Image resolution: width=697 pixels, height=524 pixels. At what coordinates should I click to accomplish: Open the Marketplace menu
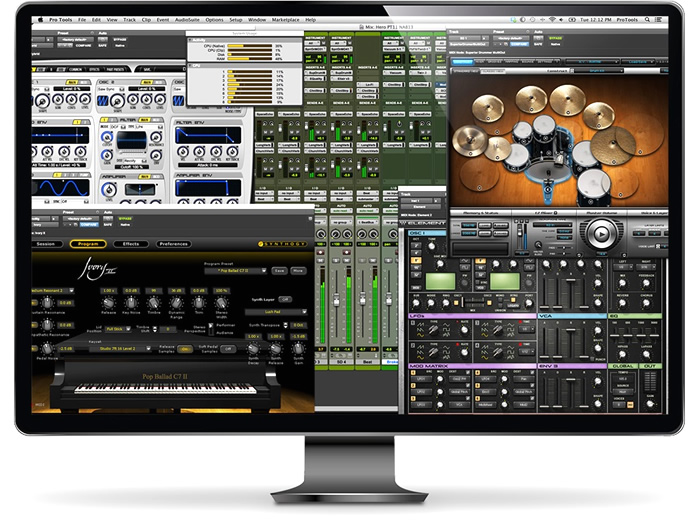[x=285, y=20]
